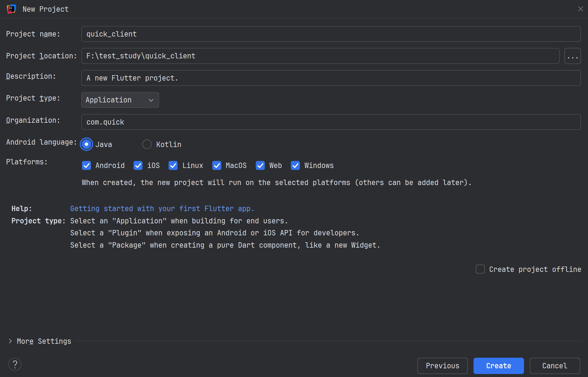Viewport: 588px width, 377px height.
Task: Click the help question mark icon
Action: tap(15, 364)
